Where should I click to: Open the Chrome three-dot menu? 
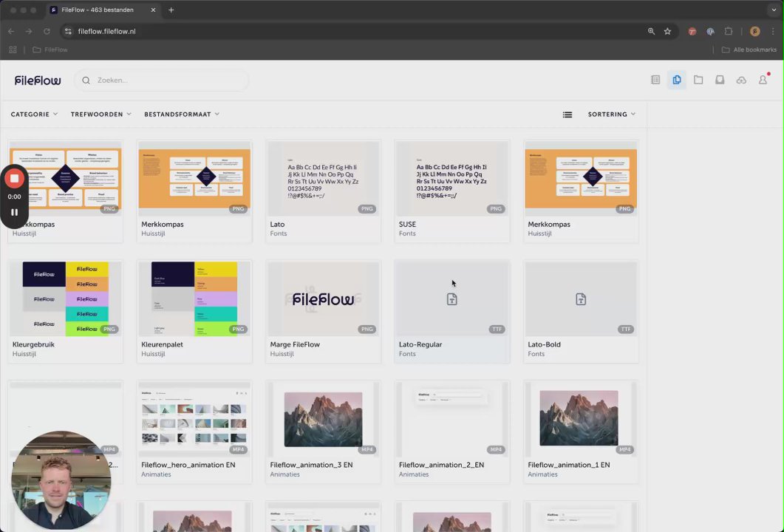[773, 31]
